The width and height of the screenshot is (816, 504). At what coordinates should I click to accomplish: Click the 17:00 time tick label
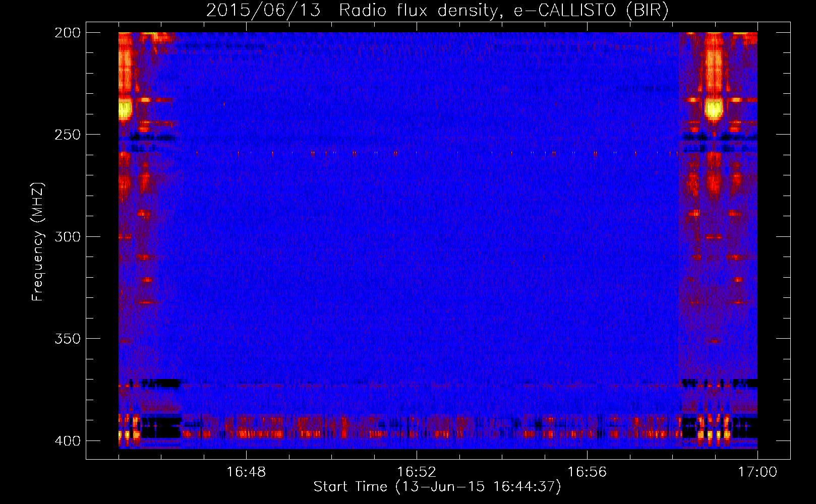click(757, 472)
